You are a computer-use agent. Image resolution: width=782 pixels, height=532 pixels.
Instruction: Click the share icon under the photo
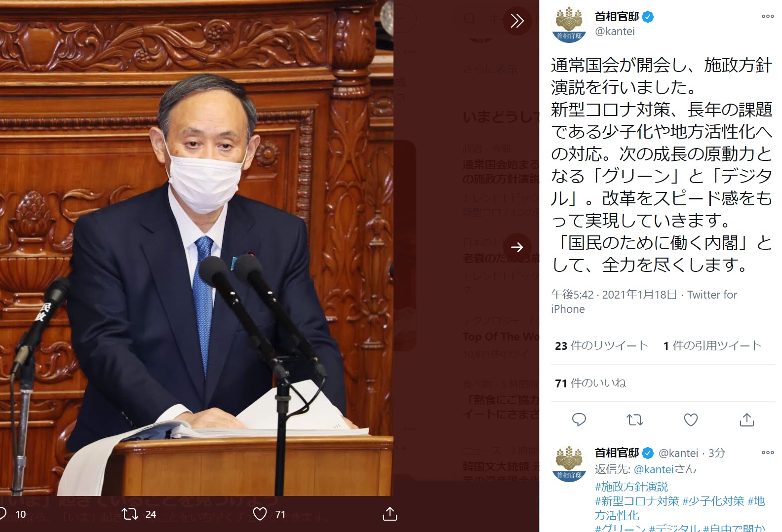click(x=390, y=514)
